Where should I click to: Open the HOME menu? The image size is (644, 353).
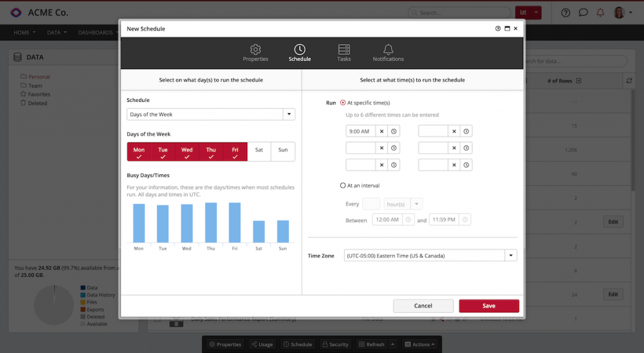(25, 33)
